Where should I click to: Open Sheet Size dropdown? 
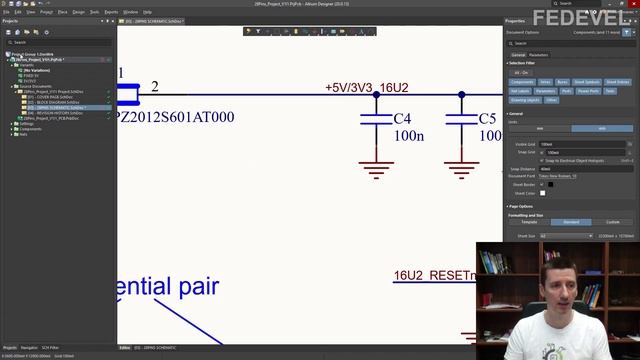point(566,236)
